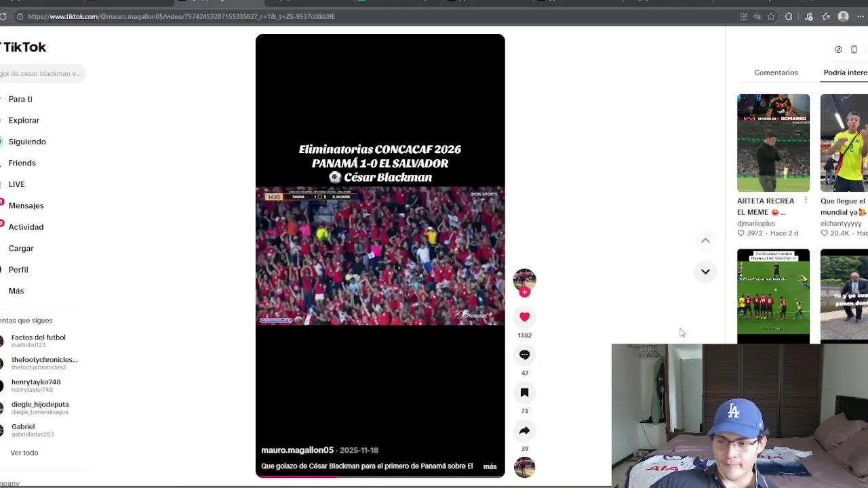Open the browser apps grid icon
The width and height of the screenshot is (868, 488).
click(744, 16)
